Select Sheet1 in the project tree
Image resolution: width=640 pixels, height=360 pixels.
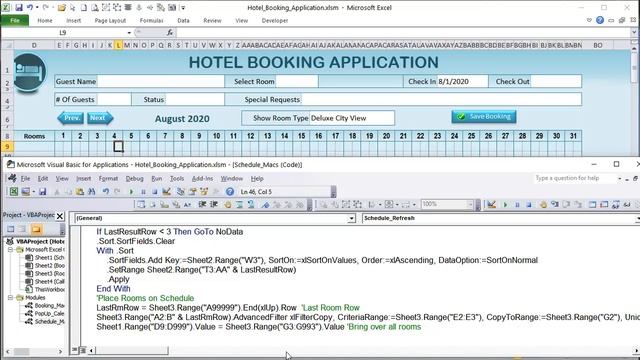click(x=45, y=258)
